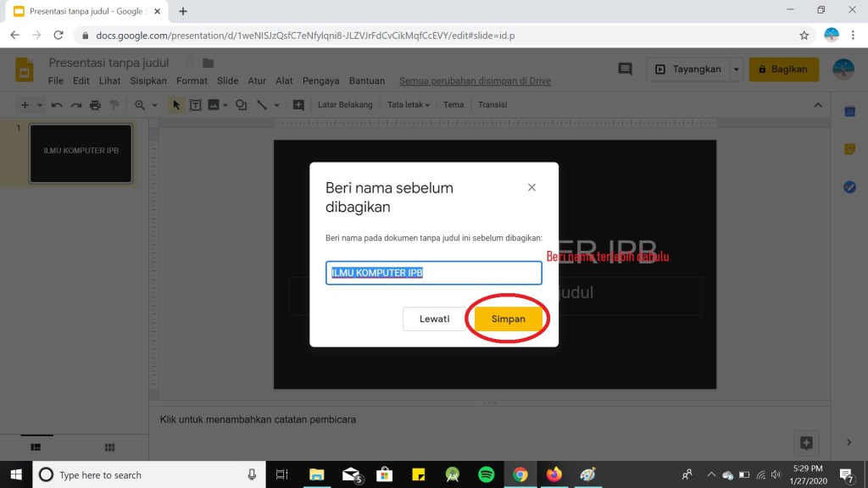Image resolution: width=868 pixels, height=488 pixels.
Task: Select the text box tool
Action: 195,105
